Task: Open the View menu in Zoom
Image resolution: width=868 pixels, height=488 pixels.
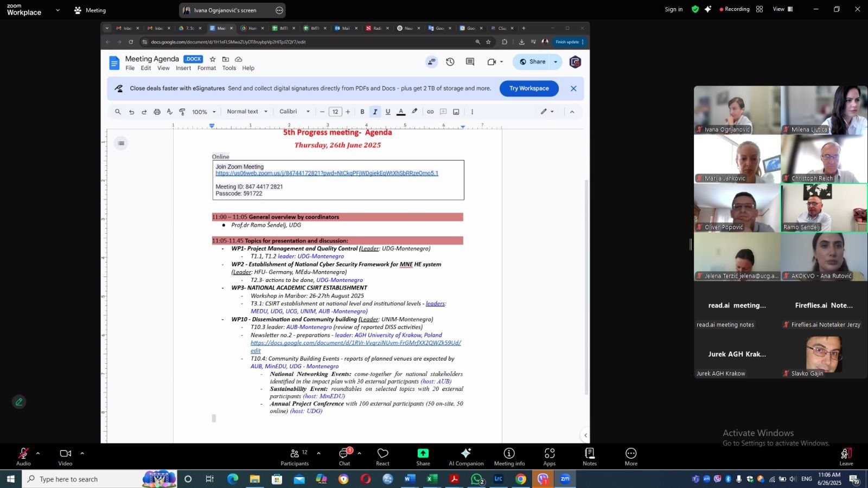Action: coord(782,9)
